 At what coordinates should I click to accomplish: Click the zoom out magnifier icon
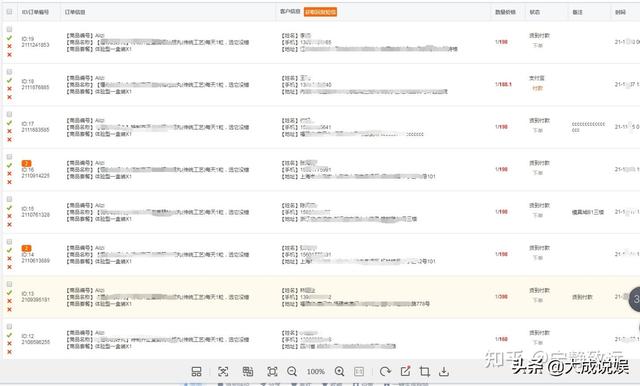292,371
